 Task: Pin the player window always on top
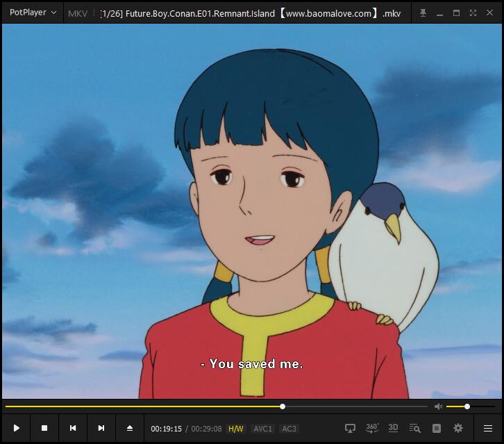[423, 13]
